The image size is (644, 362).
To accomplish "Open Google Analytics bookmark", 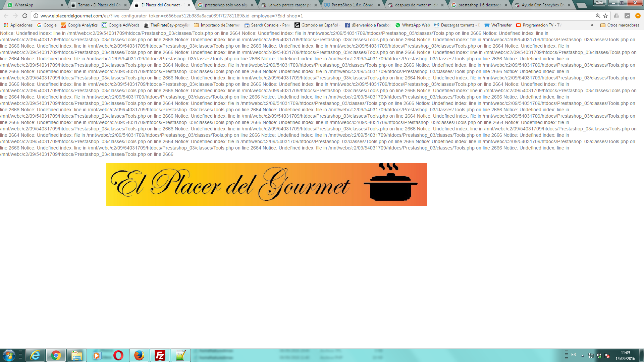I will pos(79,25).
